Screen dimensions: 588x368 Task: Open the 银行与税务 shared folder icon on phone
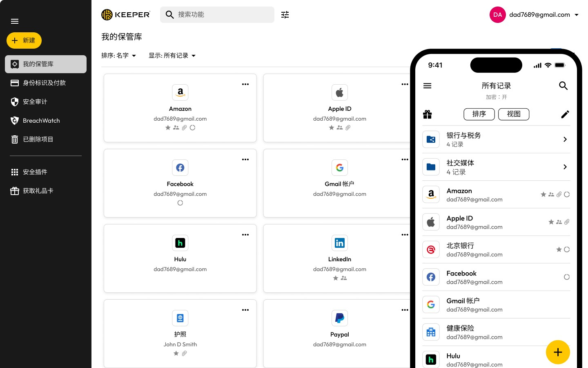click(431, 139)
